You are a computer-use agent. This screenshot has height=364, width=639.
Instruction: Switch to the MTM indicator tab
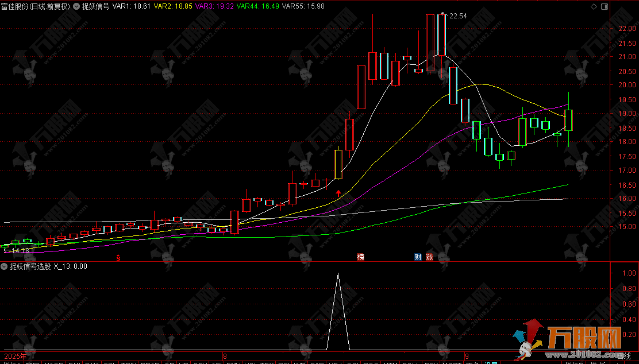pyautogui.click(x=390, y=362)
